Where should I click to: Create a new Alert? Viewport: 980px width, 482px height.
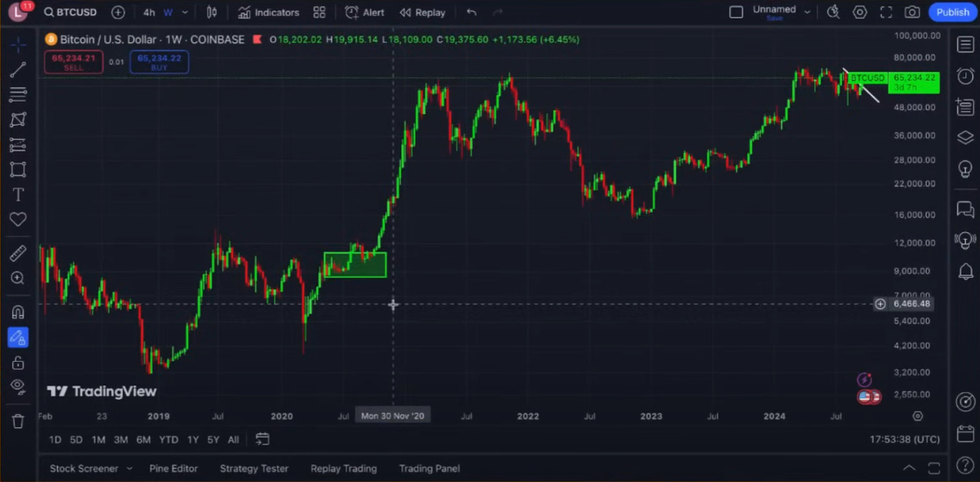tap(364, 12)
